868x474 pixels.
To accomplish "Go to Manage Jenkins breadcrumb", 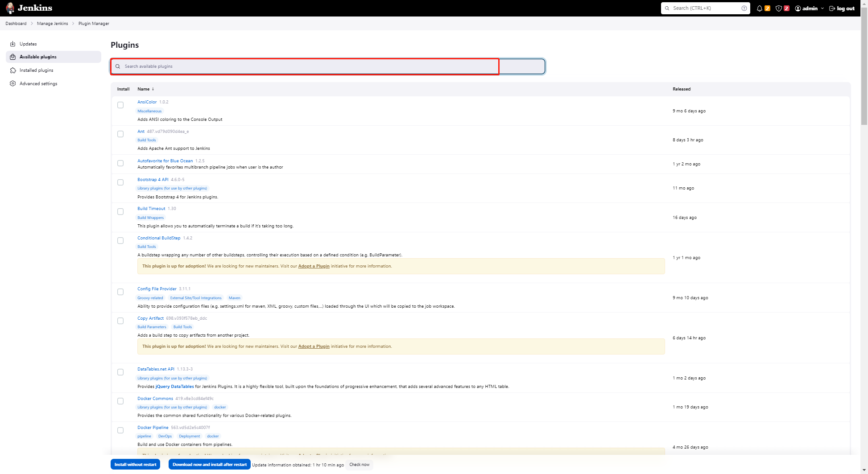I will point(53,24).
